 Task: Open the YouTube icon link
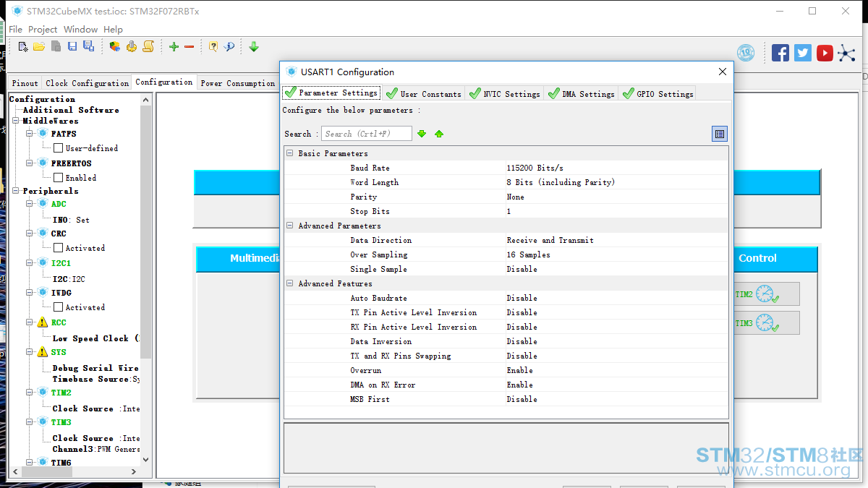[x=825, y=53]
